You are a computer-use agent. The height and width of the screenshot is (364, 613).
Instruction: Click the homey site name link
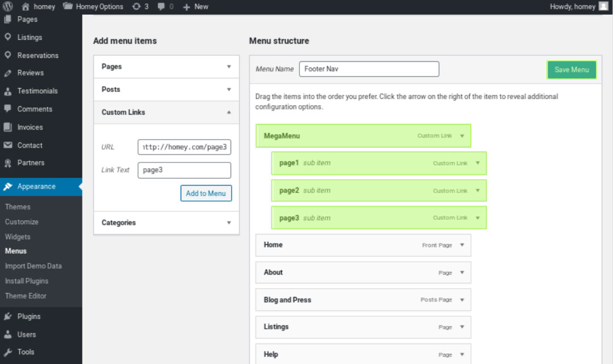tap(44, 7)
